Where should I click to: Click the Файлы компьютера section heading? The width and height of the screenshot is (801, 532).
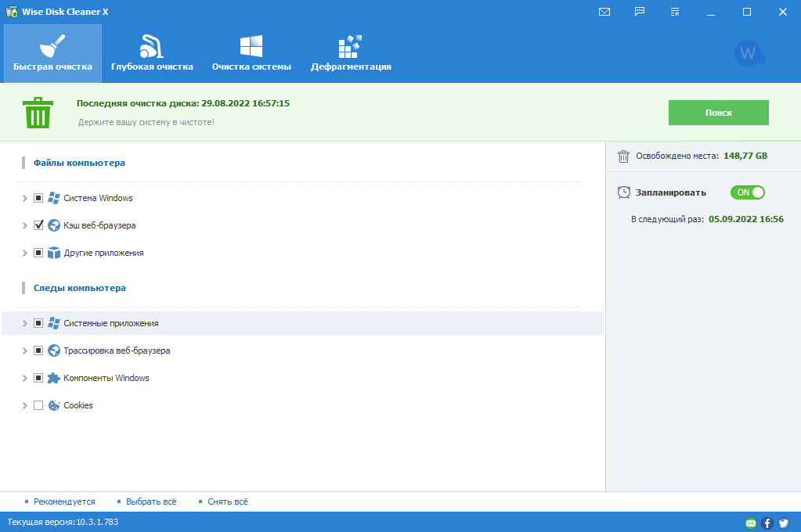[79, 163]
